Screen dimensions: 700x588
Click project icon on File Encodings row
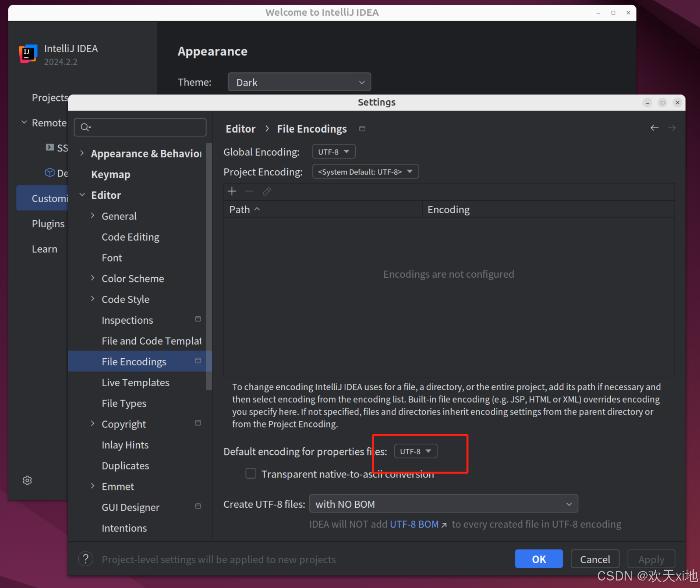[x=198, y=361]
